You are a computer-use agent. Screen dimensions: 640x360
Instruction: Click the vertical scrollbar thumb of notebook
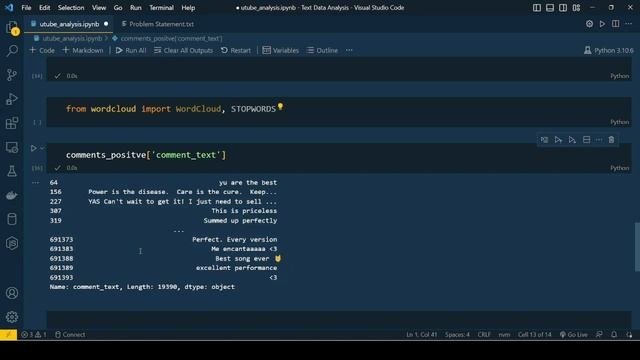(x=637, y=247)
